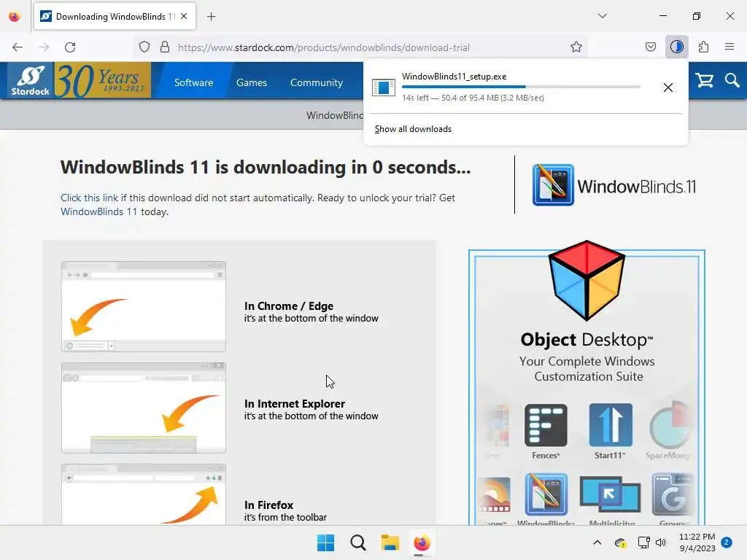The image size is (747, 560).
Task: Open the network icon in tray
Action: point(643,542)
